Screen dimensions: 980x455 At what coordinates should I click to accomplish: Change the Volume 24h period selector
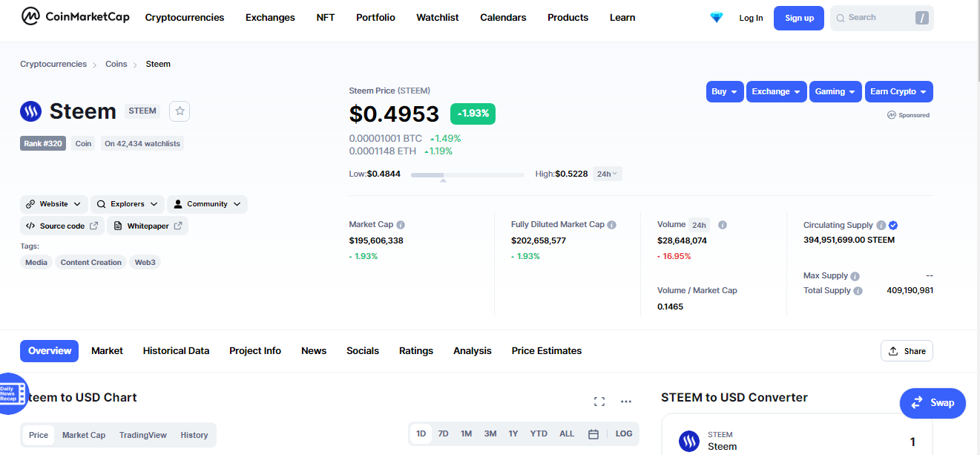tap(699, 225)
